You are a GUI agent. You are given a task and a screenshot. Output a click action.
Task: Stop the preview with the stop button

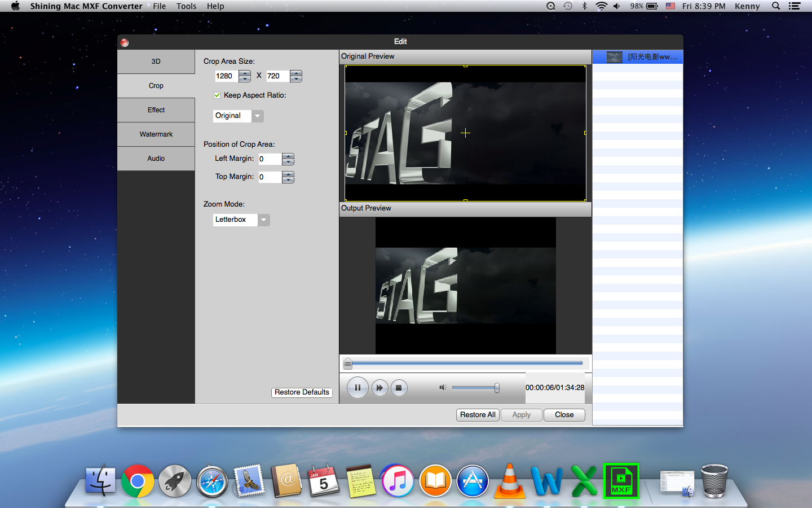399,388
